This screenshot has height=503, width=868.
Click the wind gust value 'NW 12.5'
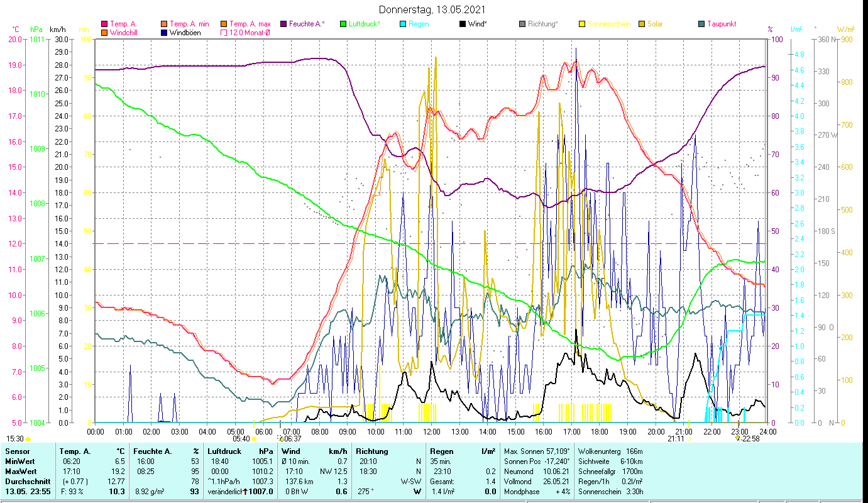(x=333, y=472)
